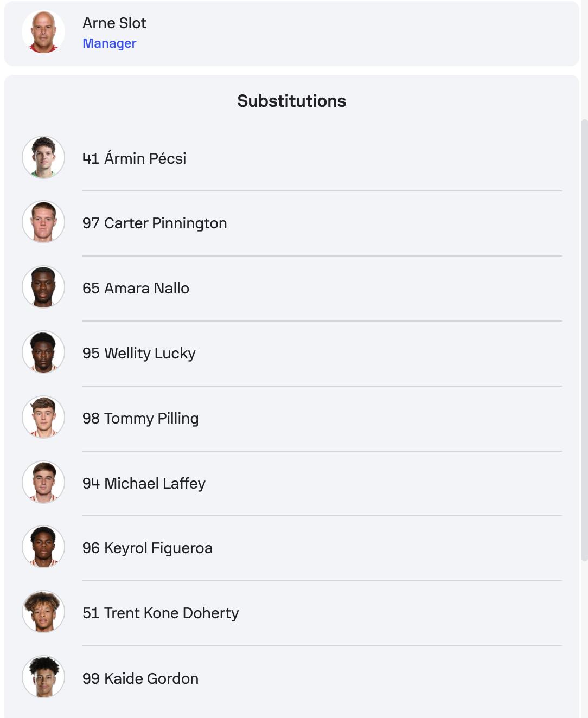Select substitute 41 Ármin Pécsi name
This screenshot has width=588, height=718.
click(134, 158)
